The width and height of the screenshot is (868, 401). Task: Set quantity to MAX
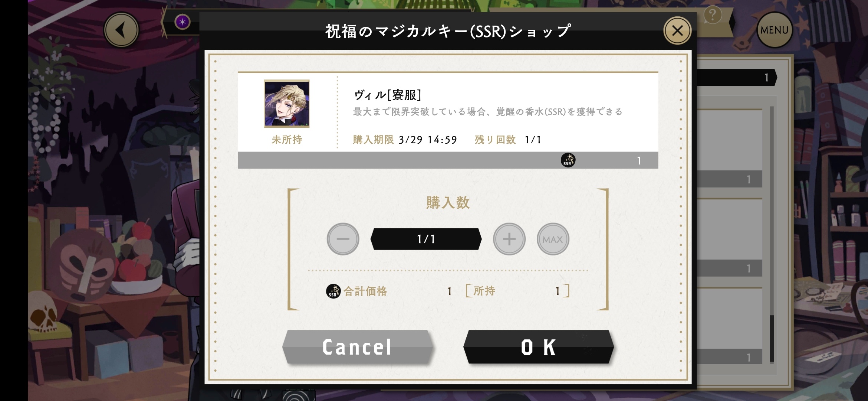pos(553,239)
